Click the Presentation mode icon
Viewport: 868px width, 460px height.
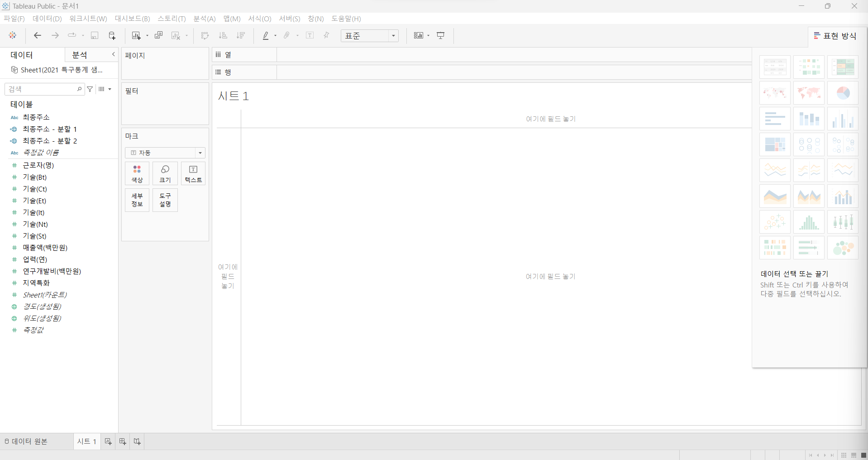pyautogui.click(x=441, y=35)
